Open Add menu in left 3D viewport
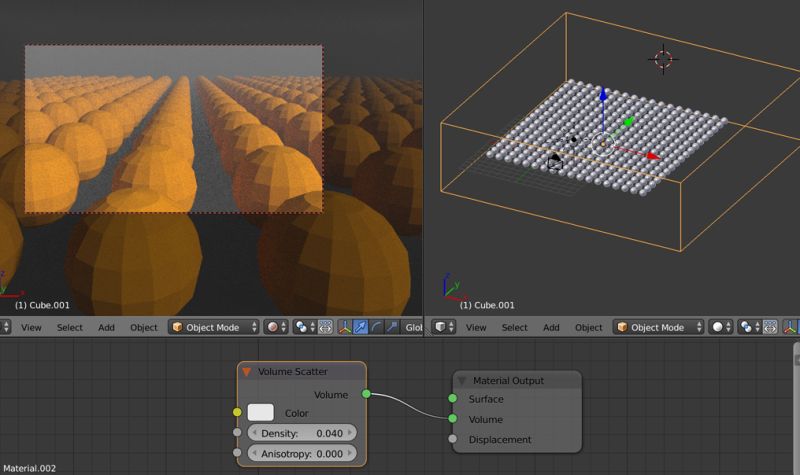800x475 pixels. click(106, 328)
